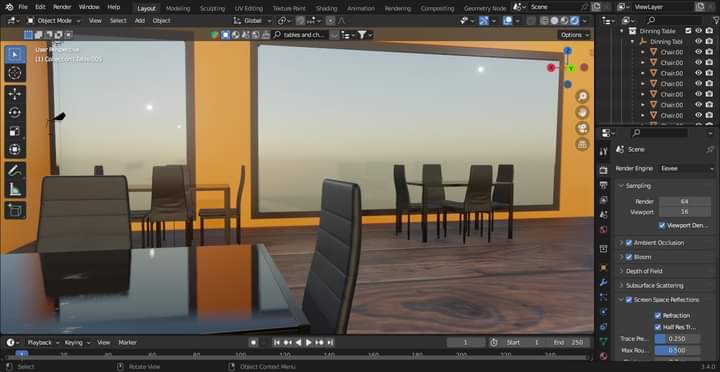Activate the 3D Cursor tool

15,73
